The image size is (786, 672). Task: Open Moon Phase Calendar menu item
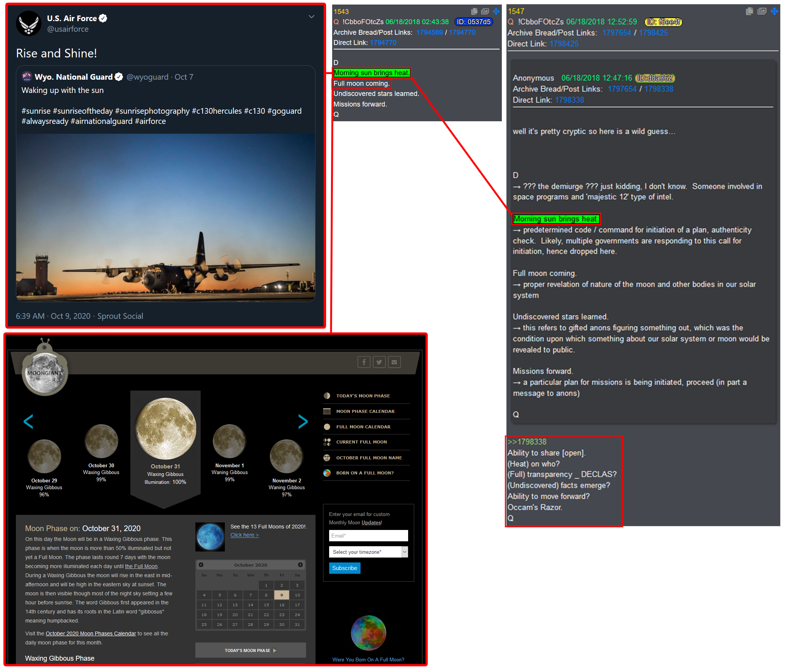(366, 411)
